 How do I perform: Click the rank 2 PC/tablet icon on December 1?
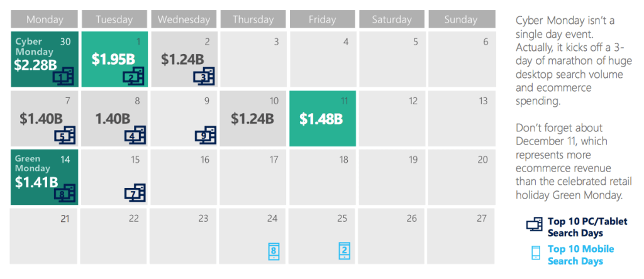(133, 77)
